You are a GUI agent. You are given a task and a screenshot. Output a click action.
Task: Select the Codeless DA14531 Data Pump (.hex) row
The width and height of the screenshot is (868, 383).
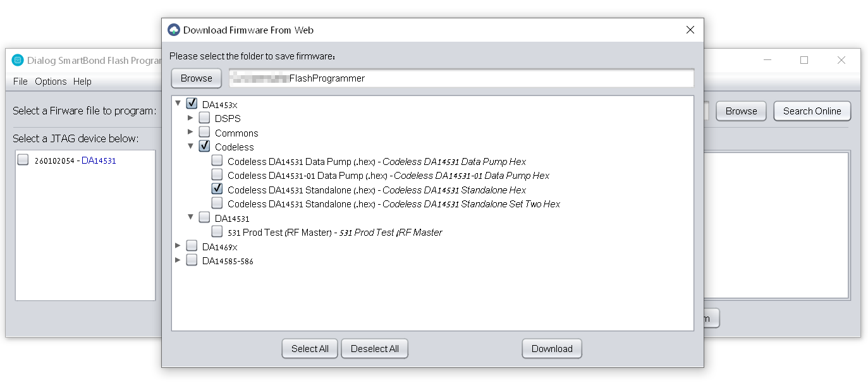click(x=377, y=161)
